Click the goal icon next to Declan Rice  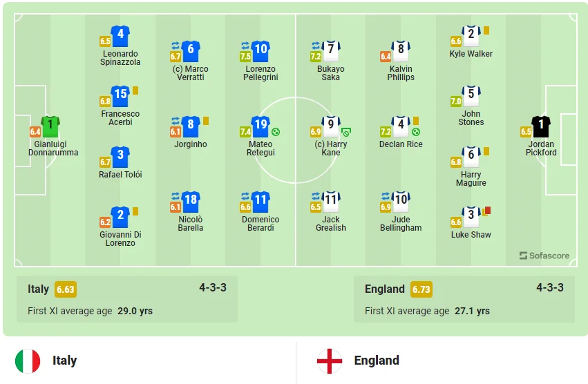[416, 131]
